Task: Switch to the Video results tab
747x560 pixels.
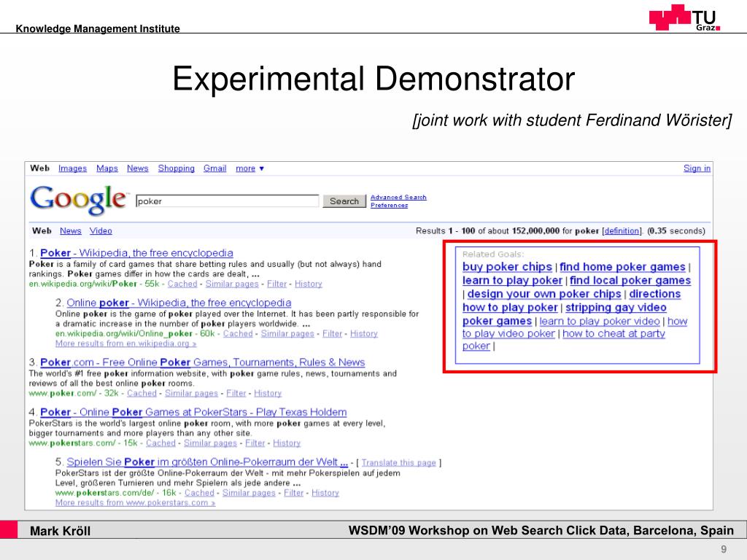Action: pos(101,231)
